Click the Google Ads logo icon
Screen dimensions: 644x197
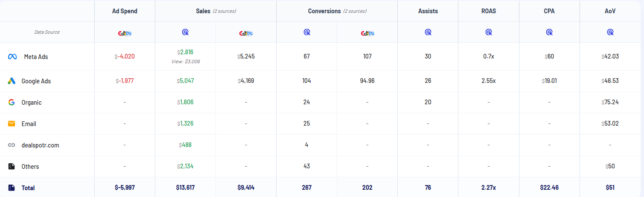[x=12, y=81]
